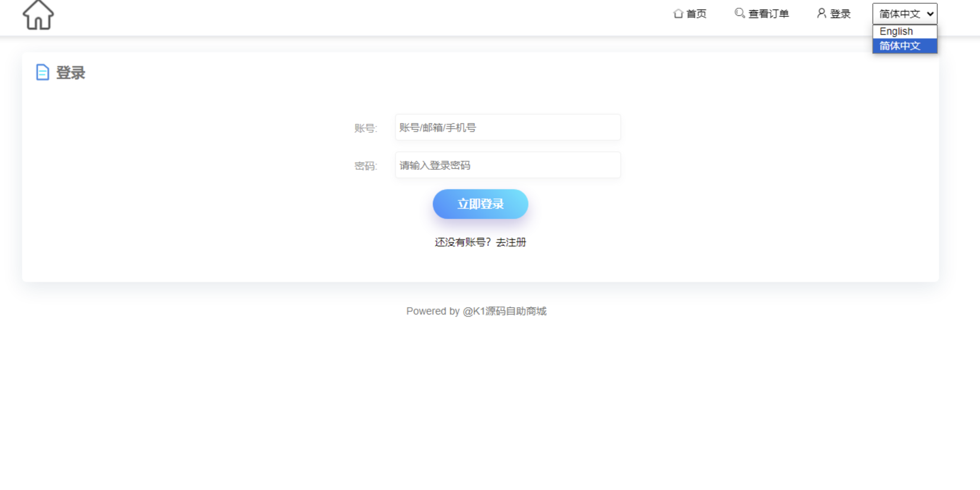Select 简体中文 highlighted option in dropdown
This screenshot has width=980, height=490.
tap(905, 46)
